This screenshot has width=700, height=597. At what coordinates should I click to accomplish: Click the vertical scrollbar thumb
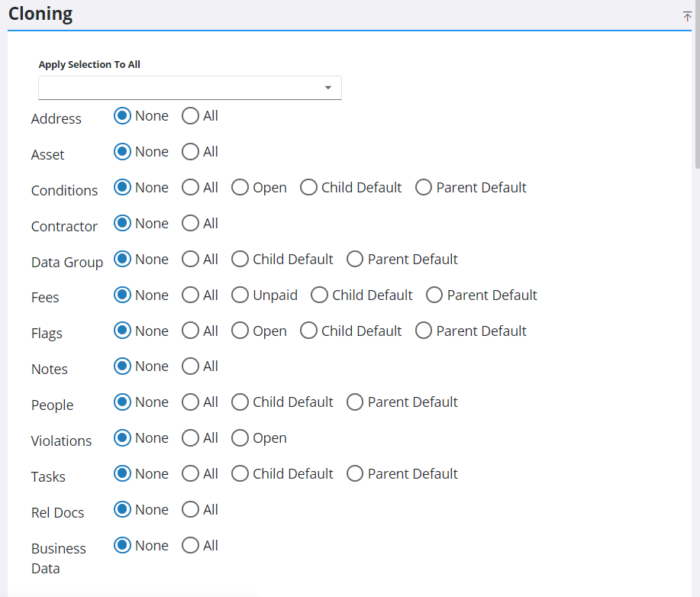pos(695,84)
